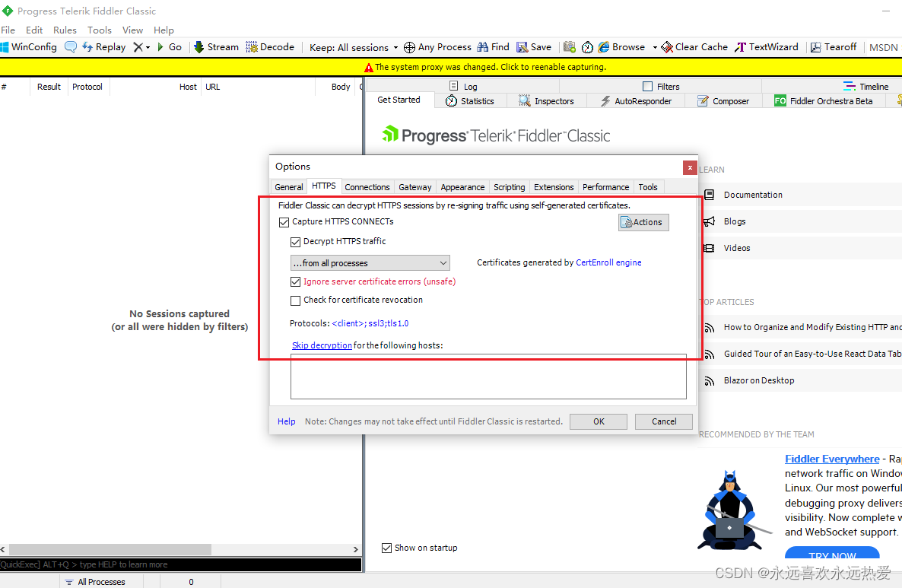The height and width of the screenshot is (588, 902).
Task: Open the Composer tab
Action: [x=724, y=101]
